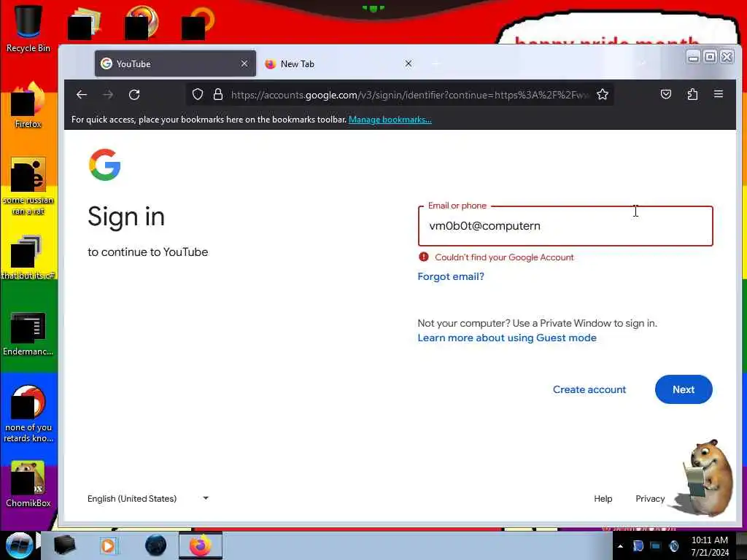Screen dimensions: 747x560
Task: Show hidden tray icons arrow
Action: coord(620,546)
